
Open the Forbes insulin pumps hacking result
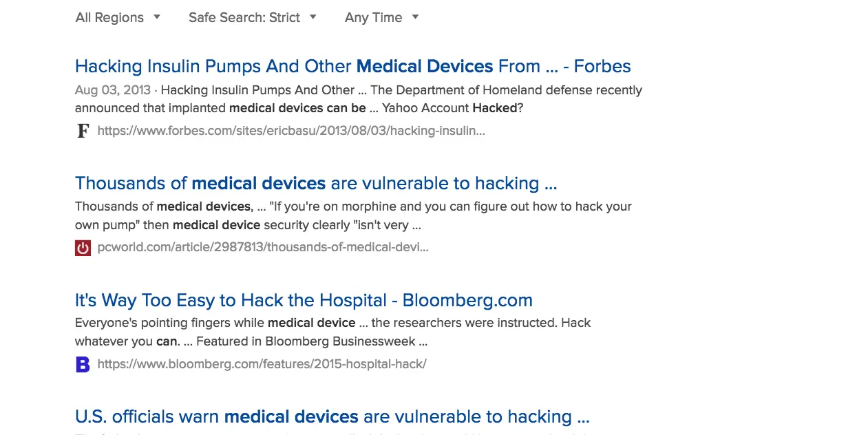(352, 67)
